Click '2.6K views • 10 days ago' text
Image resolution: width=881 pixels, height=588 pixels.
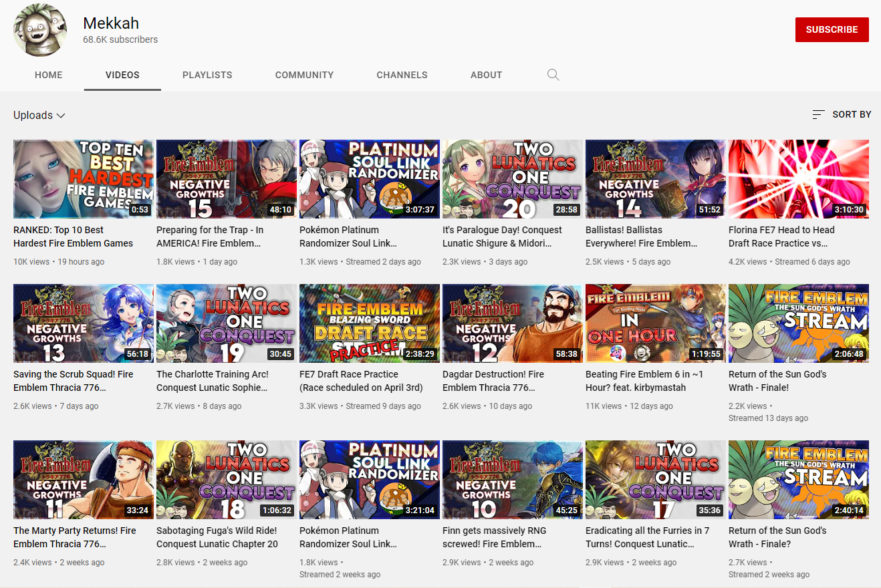(x=487, y=406)
